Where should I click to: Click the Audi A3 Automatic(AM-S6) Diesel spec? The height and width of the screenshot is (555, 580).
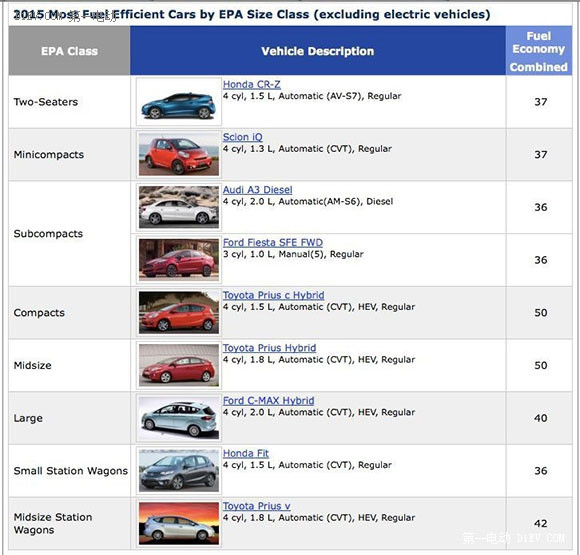(x=308, y=202)
